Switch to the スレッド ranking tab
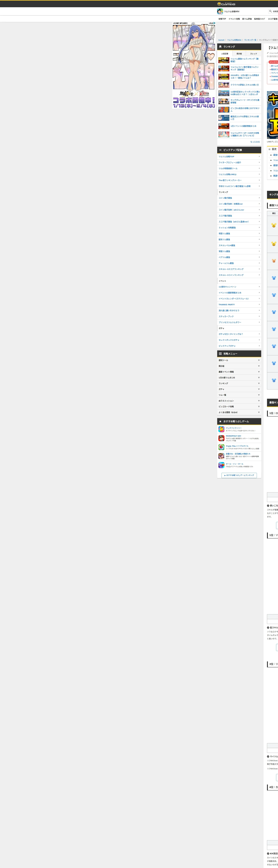Viewport: 278px width, 868px height. tap(253, 54)
